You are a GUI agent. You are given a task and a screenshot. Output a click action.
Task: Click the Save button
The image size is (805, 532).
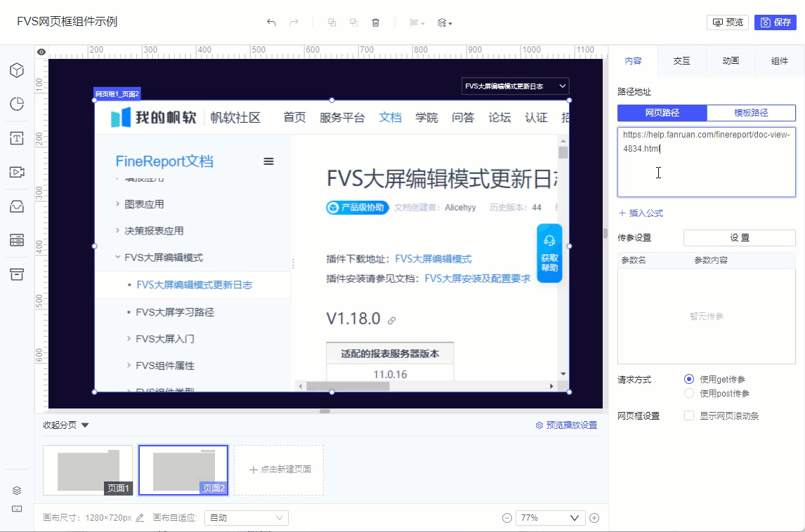tap(775, 22)
